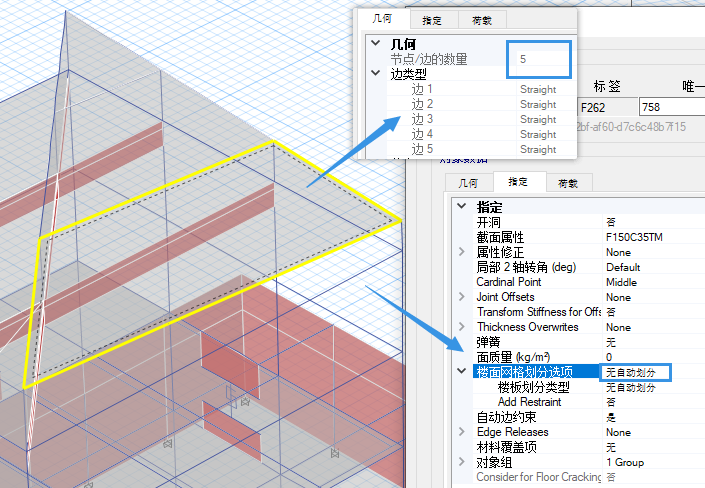Image resolution: width=705 pixels, height=488 pixels.
Task: Select the 节点/边的数量 value 5
Action: (538, 59)
